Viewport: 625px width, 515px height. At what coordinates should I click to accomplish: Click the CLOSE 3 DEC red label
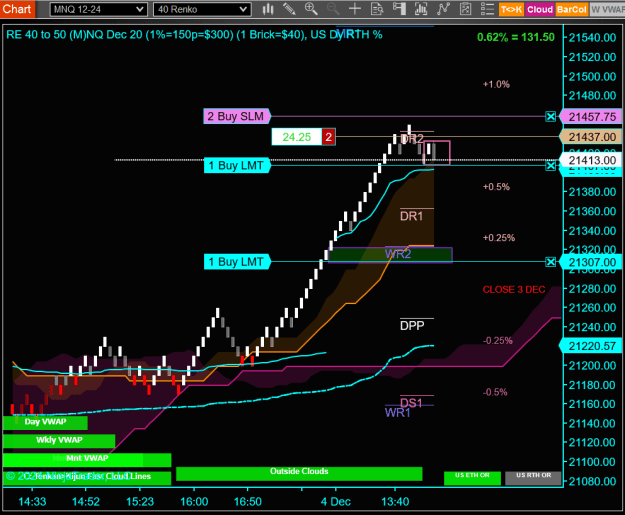point(514,289)
